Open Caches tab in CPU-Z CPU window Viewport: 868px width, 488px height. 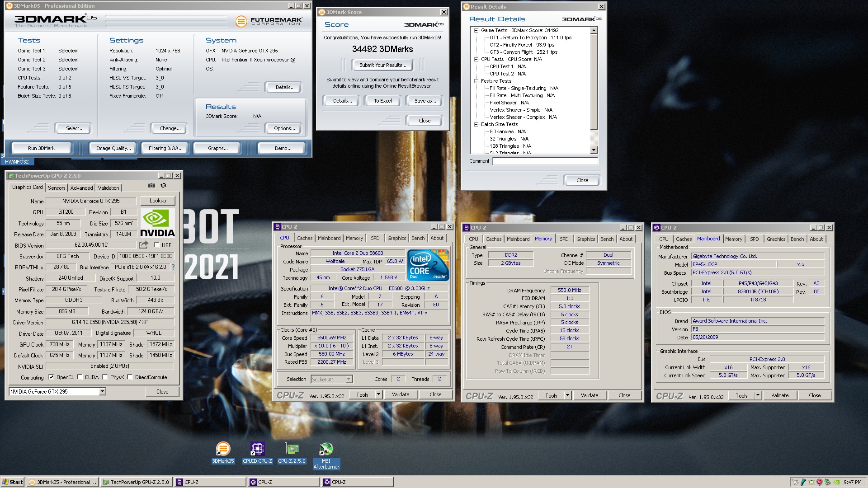pos(304,238)
